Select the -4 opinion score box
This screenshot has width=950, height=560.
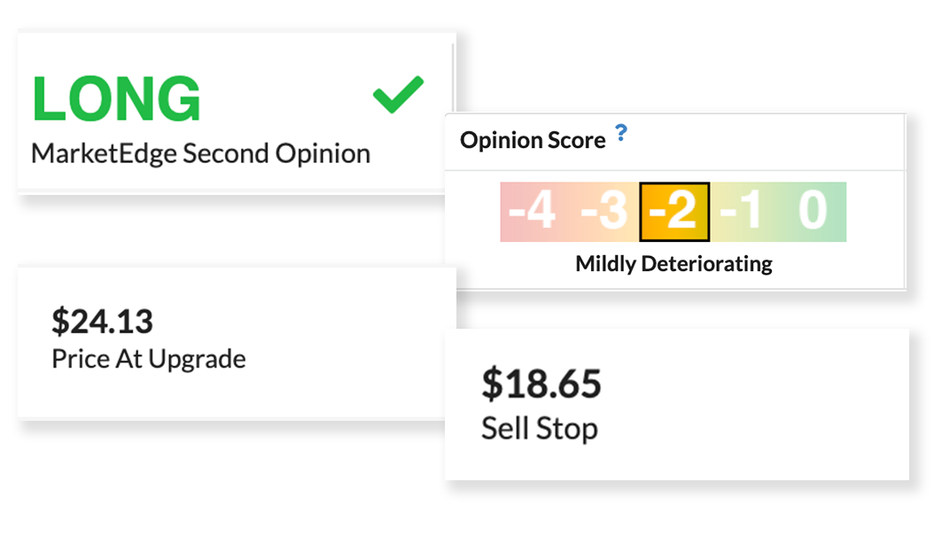pos(533,213)
